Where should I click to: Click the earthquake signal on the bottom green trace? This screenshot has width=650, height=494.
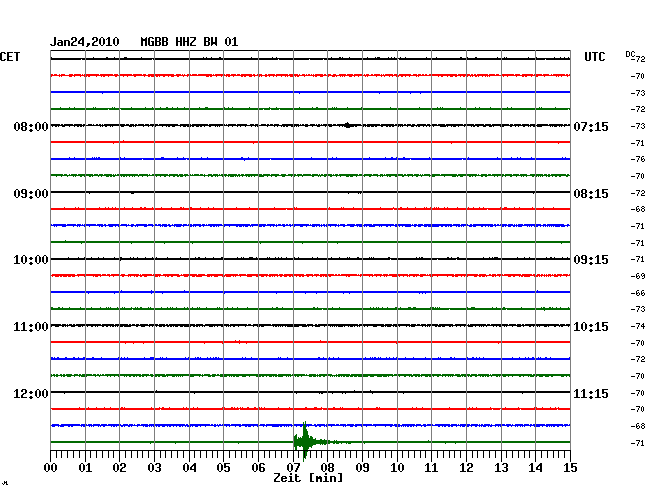tap(306, 442)
